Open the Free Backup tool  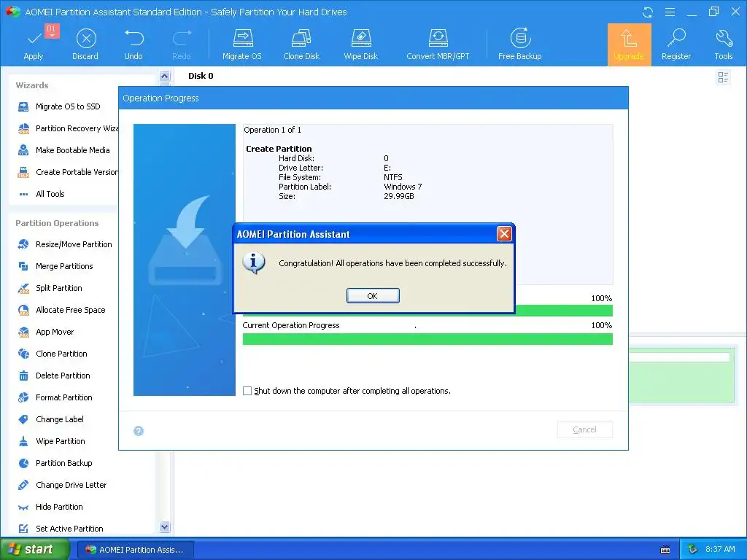pos(519,44)
